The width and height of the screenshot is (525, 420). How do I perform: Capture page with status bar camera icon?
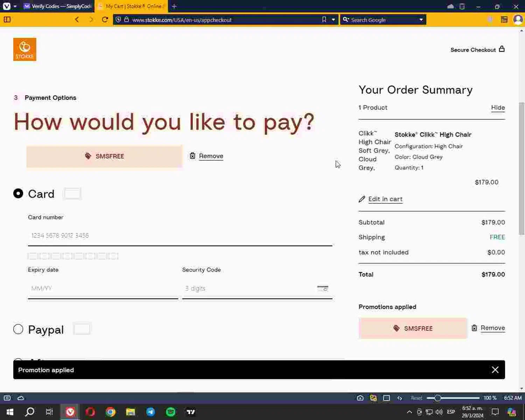point(360,398)
